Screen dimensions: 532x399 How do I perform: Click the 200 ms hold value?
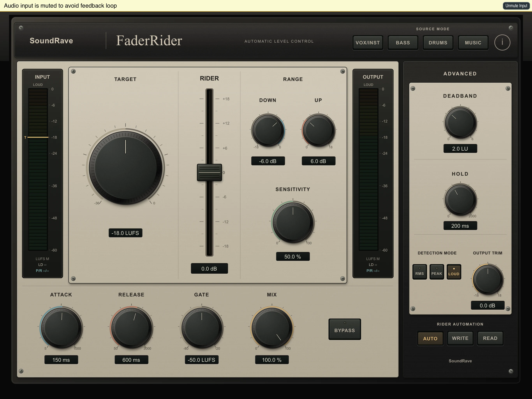click(x=460, y=226)
